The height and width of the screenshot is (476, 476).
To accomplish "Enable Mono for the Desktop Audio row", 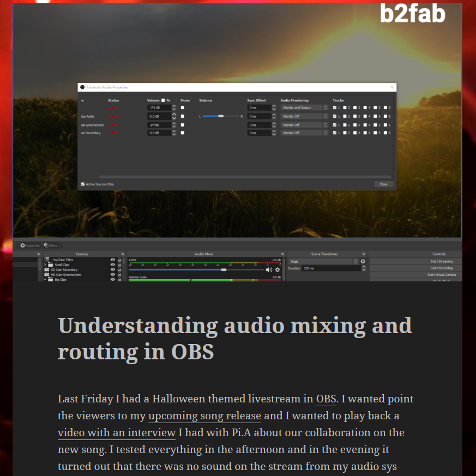I will 183,116.
